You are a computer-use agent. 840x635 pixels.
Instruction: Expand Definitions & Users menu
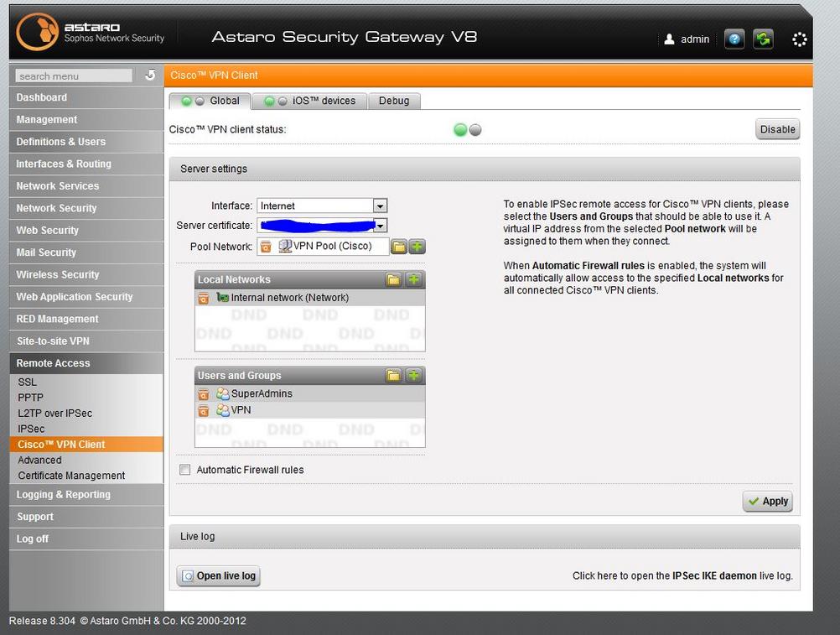pos(86,142)
